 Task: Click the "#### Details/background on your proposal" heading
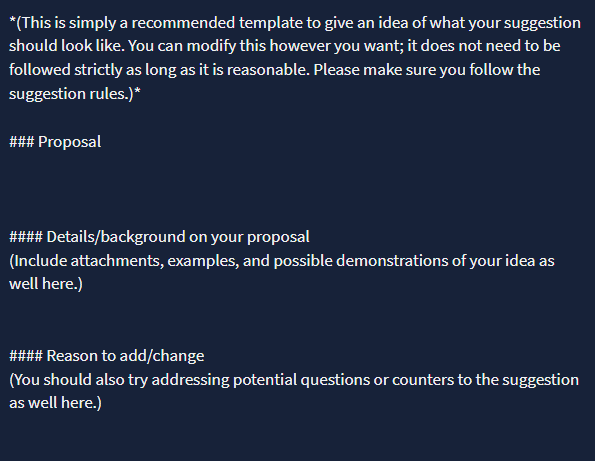coord(159,237)
